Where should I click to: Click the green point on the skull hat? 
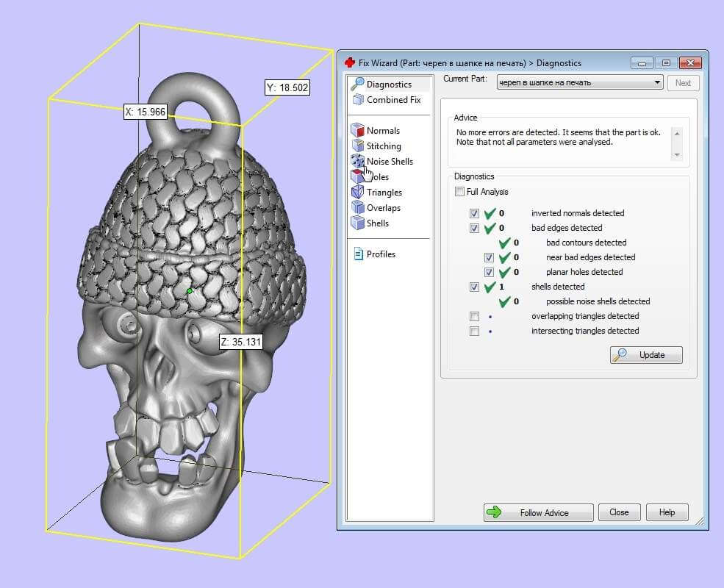[190, 291]
